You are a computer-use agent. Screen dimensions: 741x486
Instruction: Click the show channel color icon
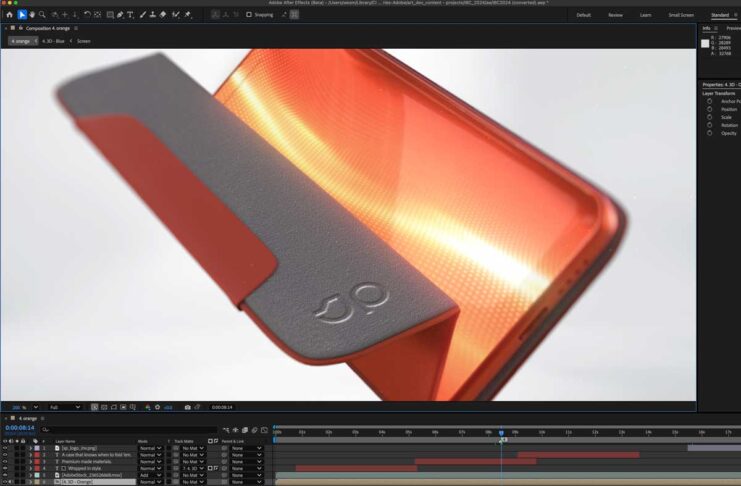coord(147,407)
